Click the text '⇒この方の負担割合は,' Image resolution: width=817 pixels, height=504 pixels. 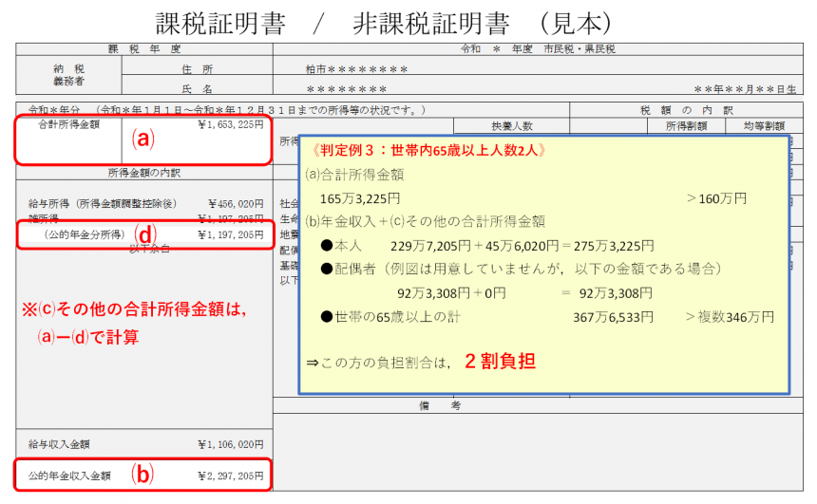(x=378, y=363)
